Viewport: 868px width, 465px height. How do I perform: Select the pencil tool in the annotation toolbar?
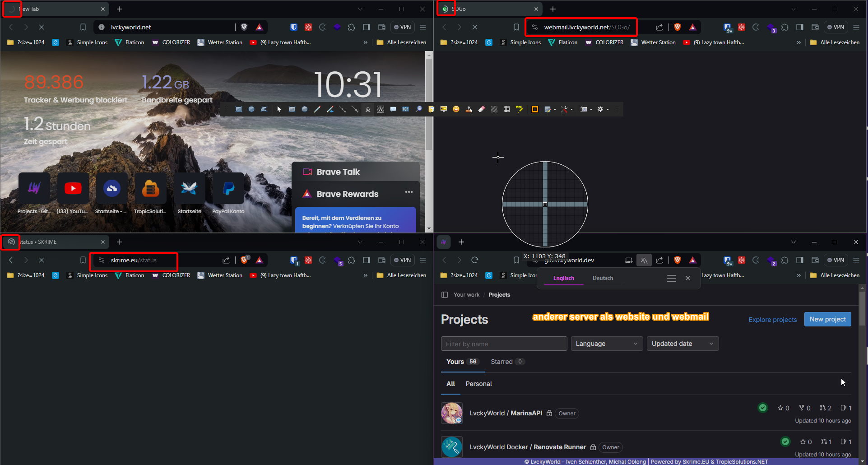[317, 109]
